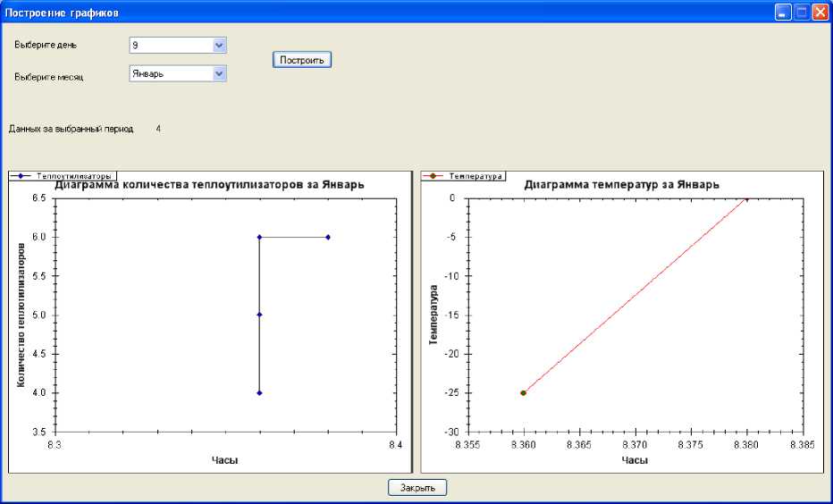Click the temperature point at -25
Image resolution: width=833 pixels, height=504 pixels.
pyautogui.click(x=523, y=393)
